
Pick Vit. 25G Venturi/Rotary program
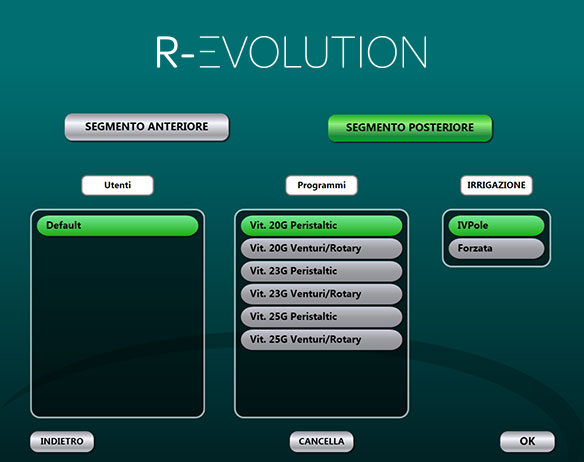pos(321,339)
